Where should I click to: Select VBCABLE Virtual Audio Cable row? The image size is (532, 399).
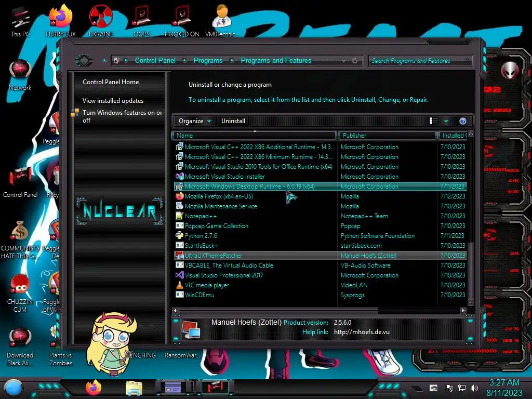coord(320,265)
